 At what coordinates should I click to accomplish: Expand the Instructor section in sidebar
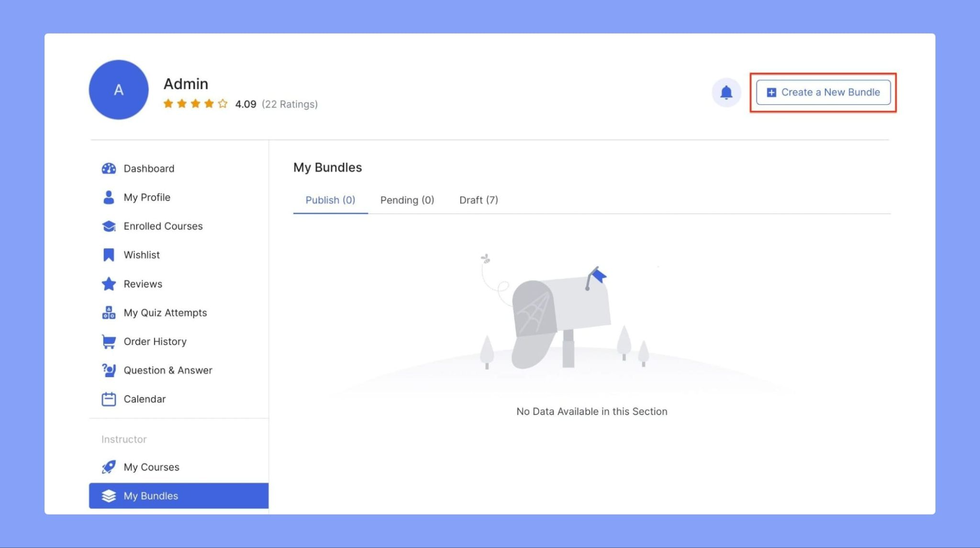pyautogui.click(x=123, y=438)
